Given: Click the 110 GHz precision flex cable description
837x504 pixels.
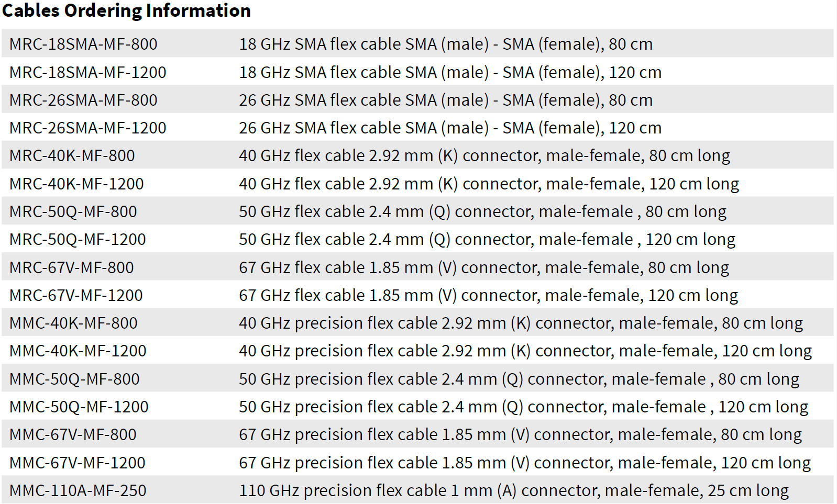Looking at the screenshot, I should tap(514, 490).
